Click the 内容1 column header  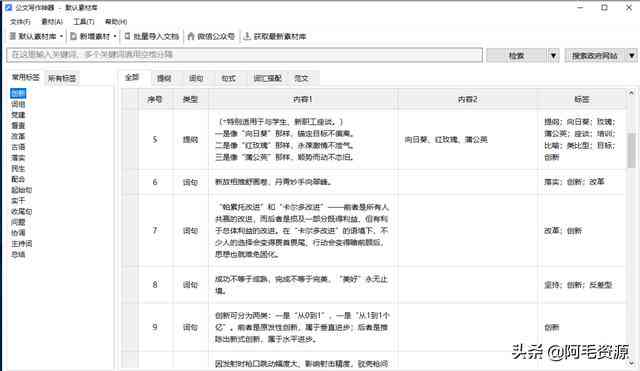coord(303,99)
